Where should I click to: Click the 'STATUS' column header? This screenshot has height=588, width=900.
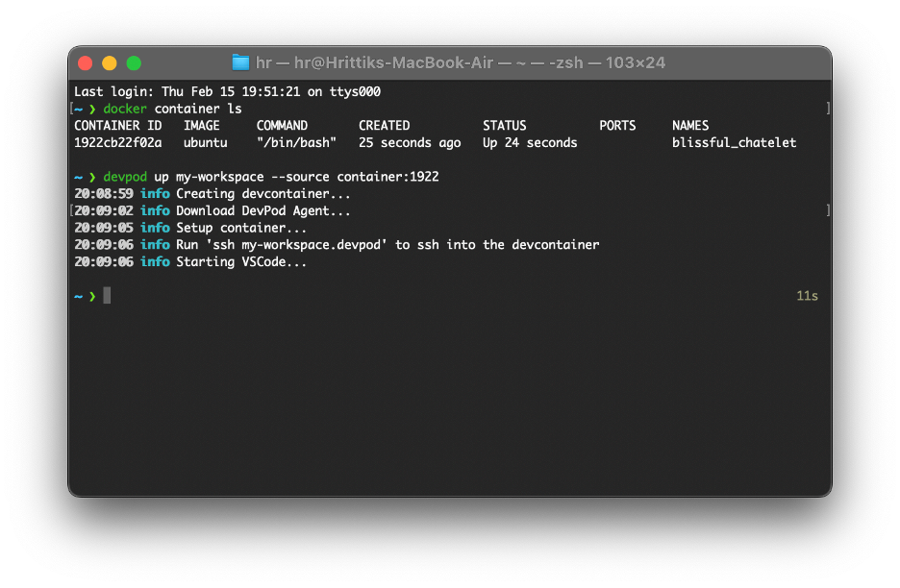click(x=505, y=126)
